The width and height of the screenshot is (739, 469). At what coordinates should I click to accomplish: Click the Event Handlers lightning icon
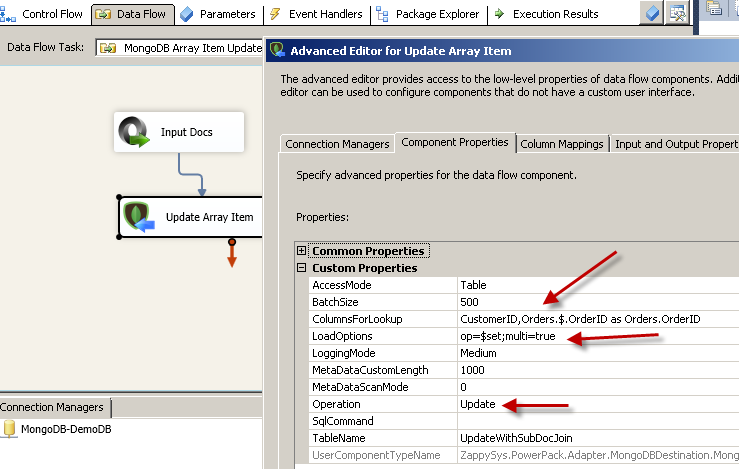[275, 14]
